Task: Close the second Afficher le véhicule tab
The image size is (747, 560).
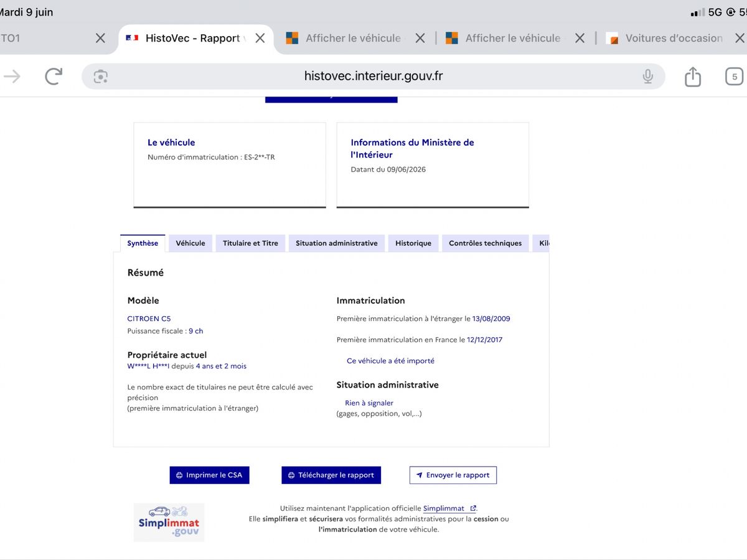Action: [x=580, y=38]
